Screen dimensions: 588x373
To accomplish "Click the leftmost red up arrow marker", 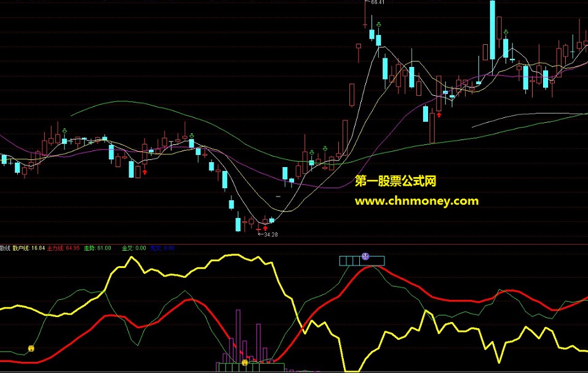I will click(145, 172).
